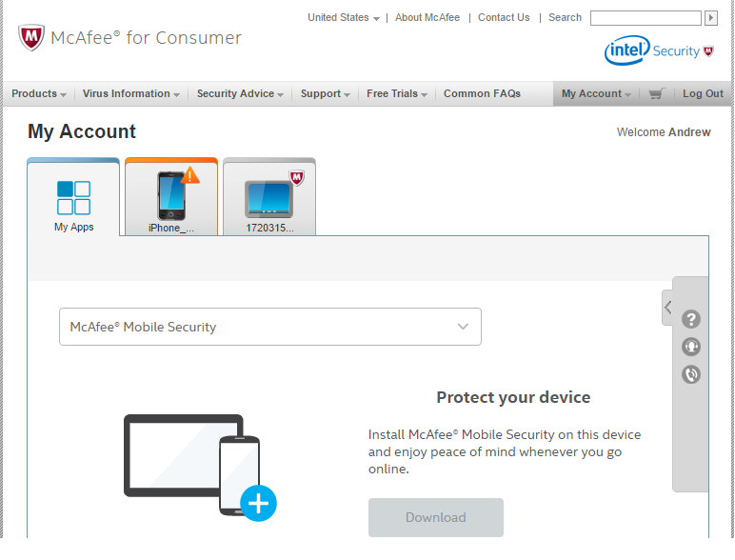The height and width of the screenshot is (560, 735).
Task: Click the McAfee for Consumer title
Action: point(146,38)
